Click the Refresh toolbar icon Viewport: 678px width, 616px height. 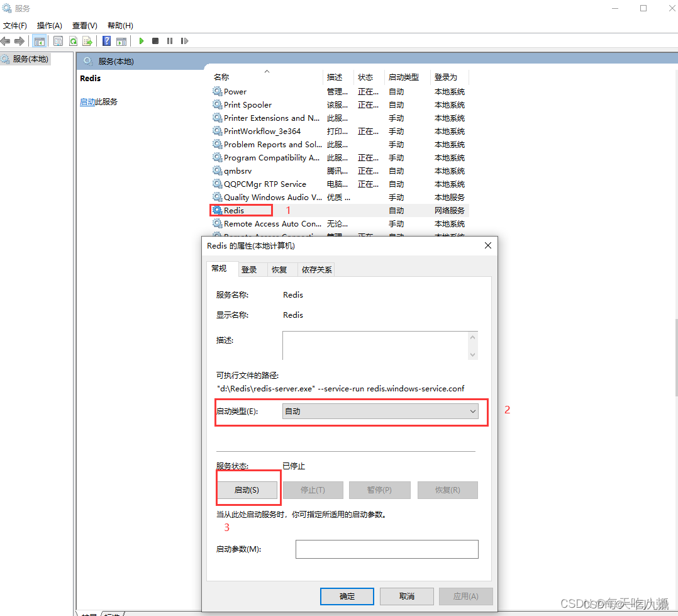tap(73, 41)
